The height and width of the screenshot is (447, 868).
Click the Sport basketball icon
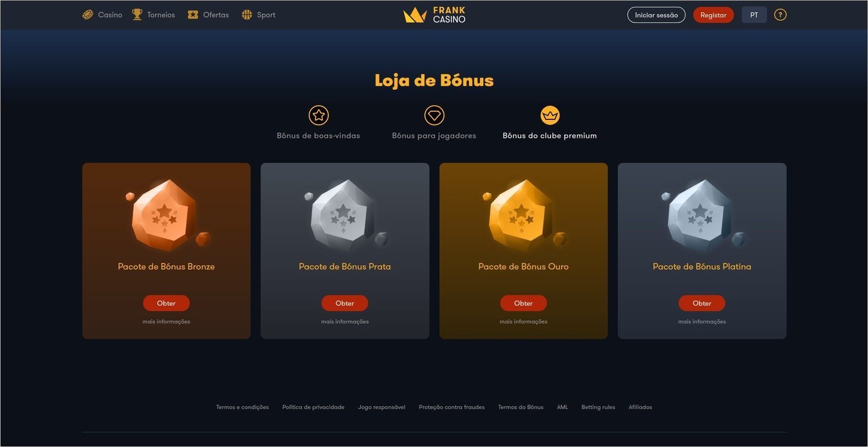click(247, 14)
